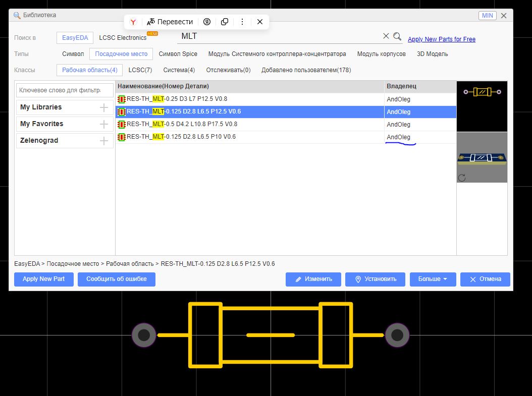Click the Yandex logo icon in translate bar
532x396 pixels.
133,22
